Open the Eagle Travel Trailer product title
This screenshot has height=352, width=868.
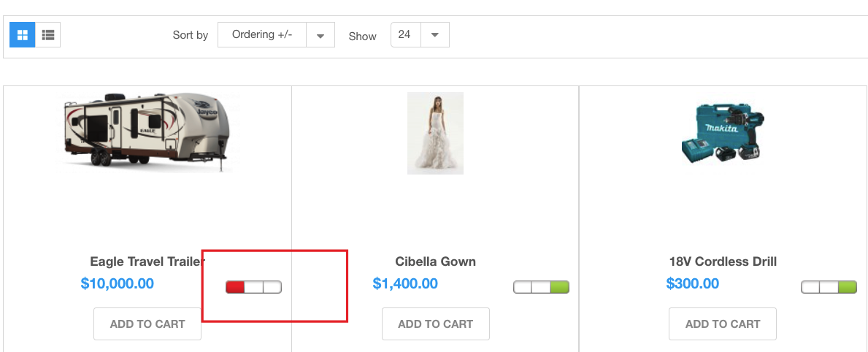coord(147,261)
